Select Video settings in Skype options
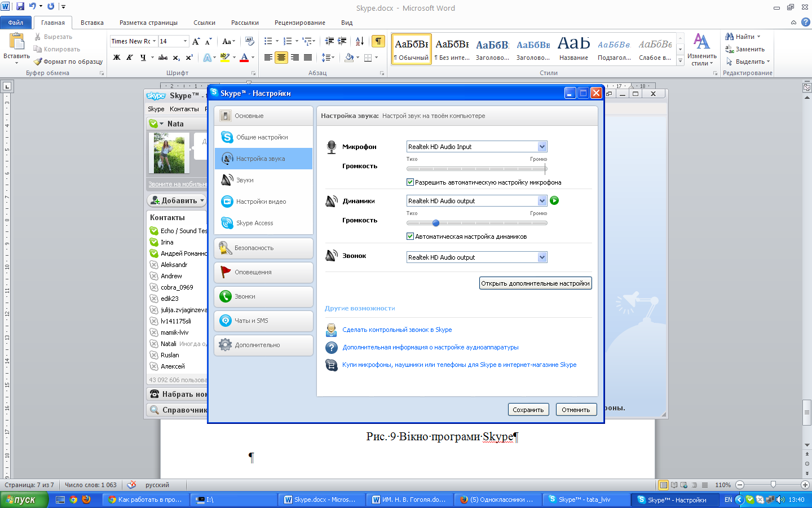This screenshot has height=508, width=812. tap(263, 202)
